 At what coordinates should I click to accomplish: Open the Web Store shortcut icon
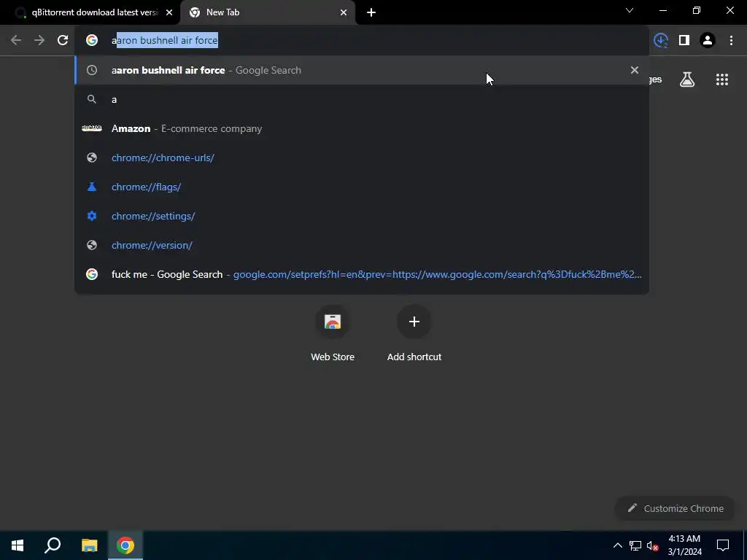tap(333, 322)
